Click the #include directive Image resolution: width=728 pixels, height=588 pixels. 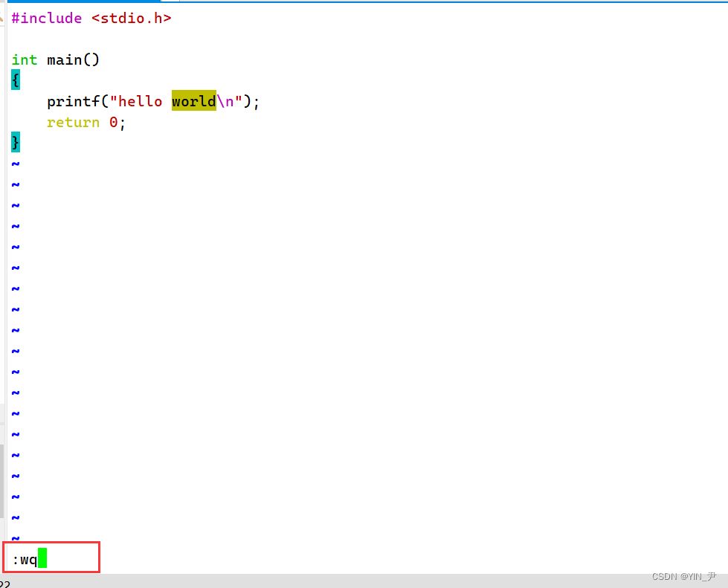(47, 18)
